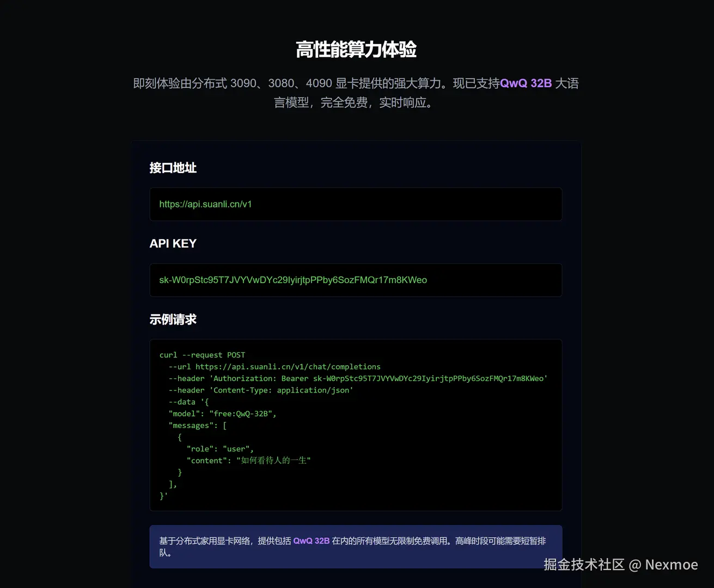Click the '--data' code line
Viewport: 714px width, 588px height.
point(188,402)
